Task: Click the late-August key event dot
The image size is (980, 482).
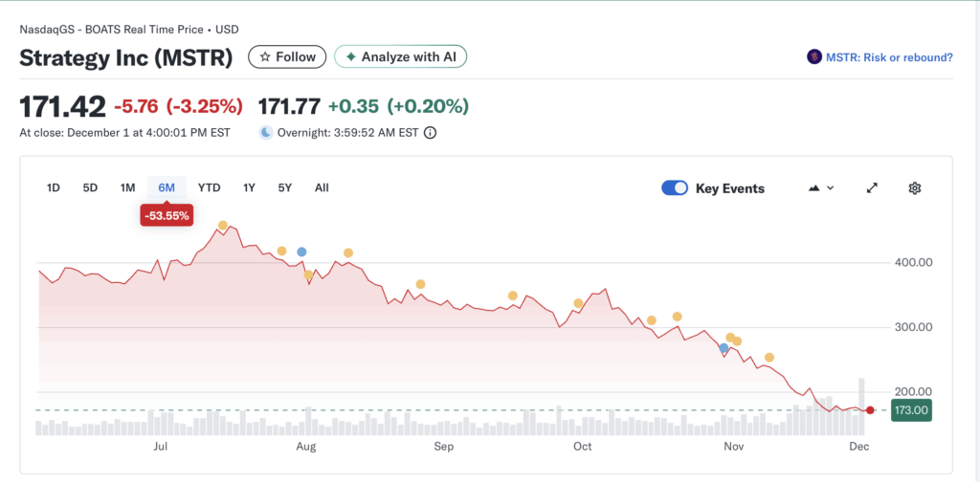Action: click(x=421, y=285)
